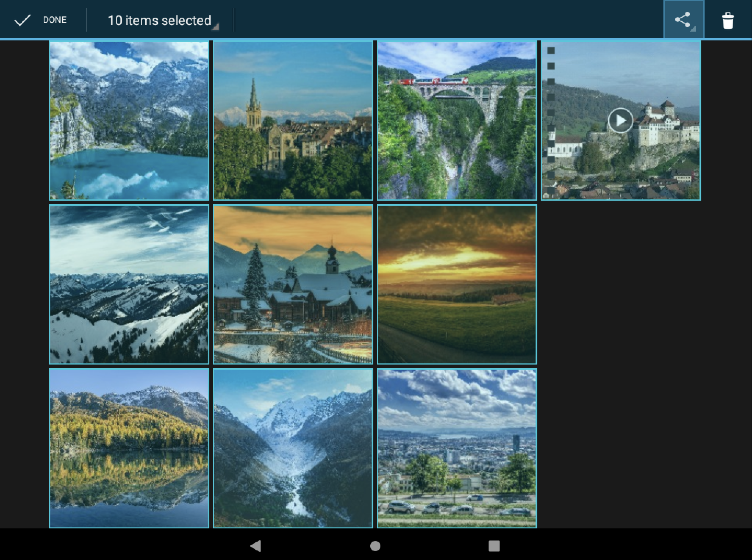The image size is (752, 560).
Task: Tap the DONE text button
Action: click(x=55, y=20)
